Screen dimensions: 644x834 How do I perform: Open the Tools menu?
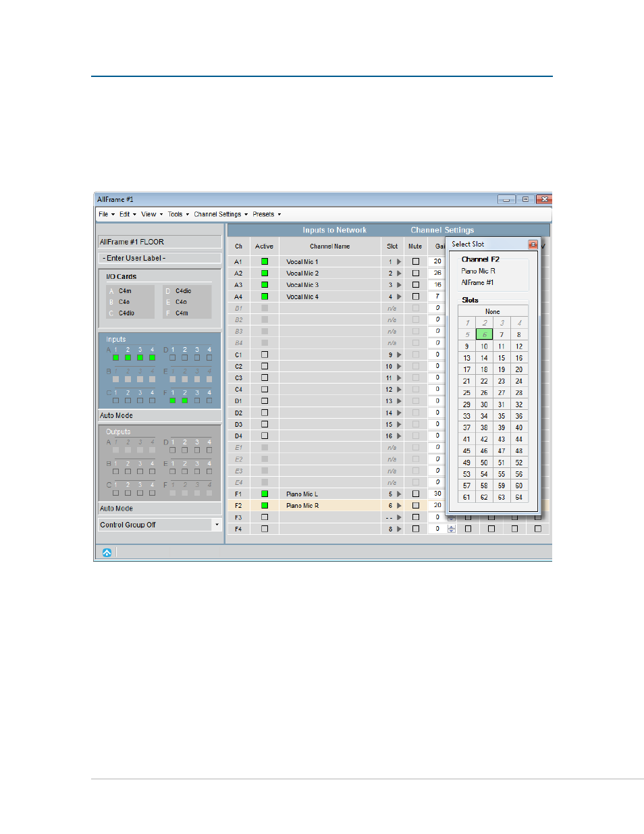click(x=178, y=214)
